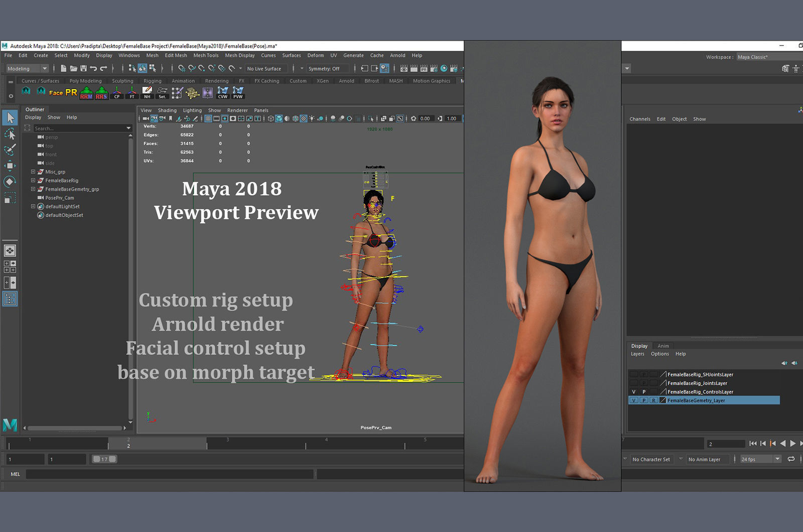Click the Open Scene folder icon
803x532 pixels.
(x=74, y=68)
